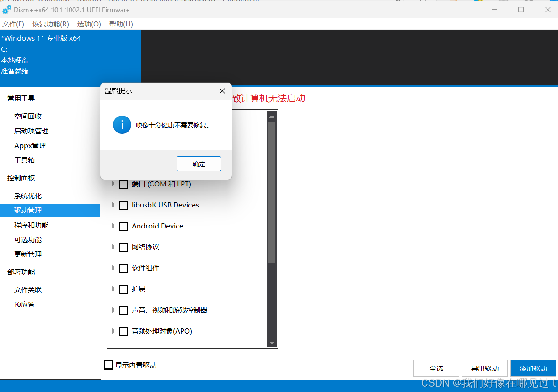Viewport: 558px width, 392px height.
Task: Click the 网络协议 label
Action: tap(145, 247)
